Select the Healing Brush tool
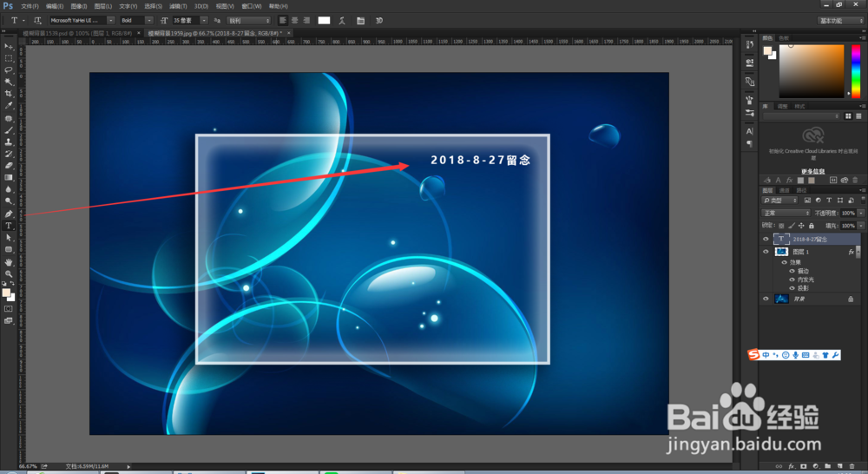868x474 pixels. click(9, 118)
